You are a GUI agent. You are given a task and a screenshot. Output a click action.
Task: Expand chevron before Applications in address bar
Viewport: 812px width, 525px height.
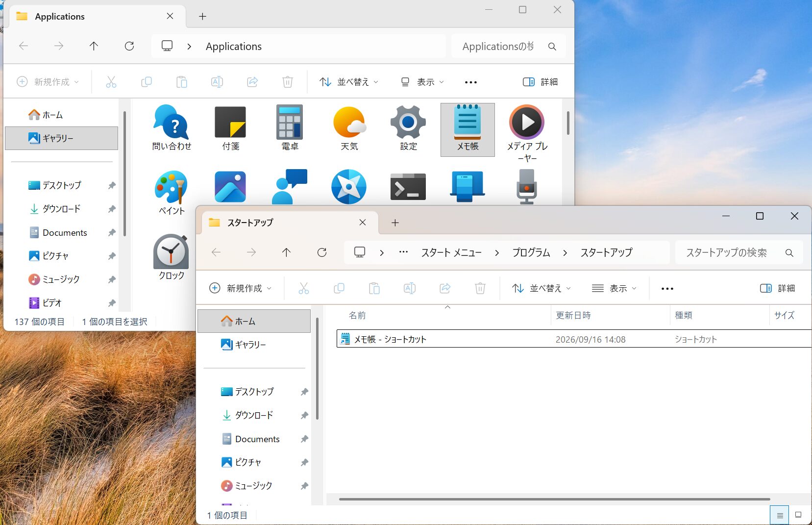click(189, 46)
